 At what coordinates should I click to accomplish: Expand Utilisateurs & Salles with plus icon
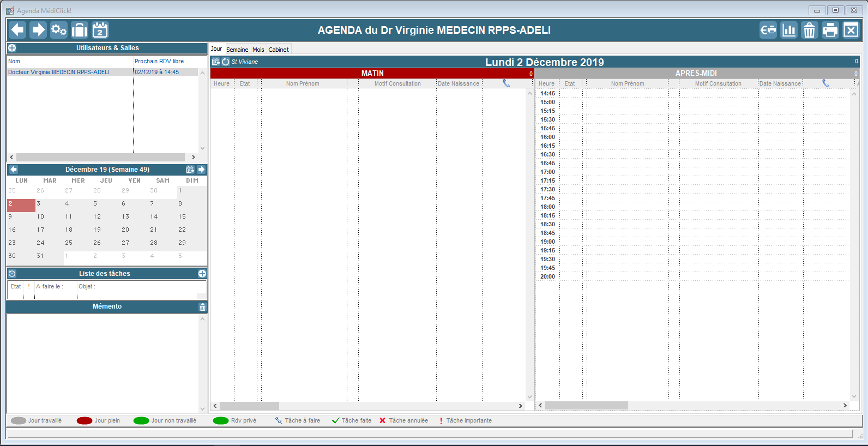(12, 48)
